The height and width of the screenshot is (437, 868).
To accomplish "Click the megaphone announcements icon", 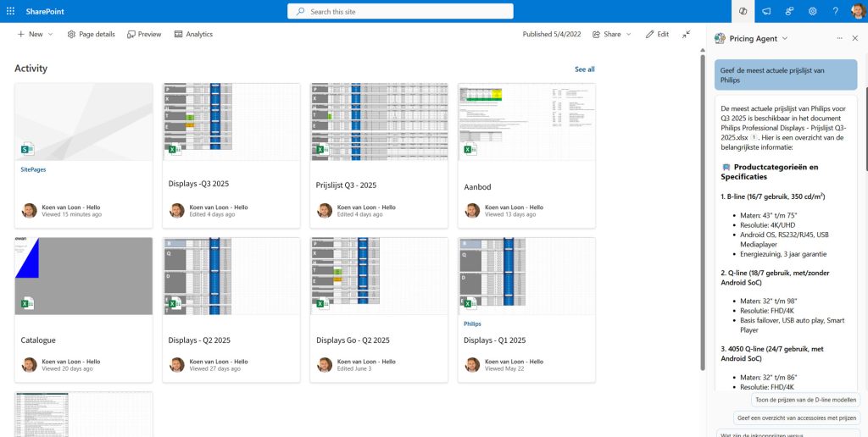I will pos(766,11).
